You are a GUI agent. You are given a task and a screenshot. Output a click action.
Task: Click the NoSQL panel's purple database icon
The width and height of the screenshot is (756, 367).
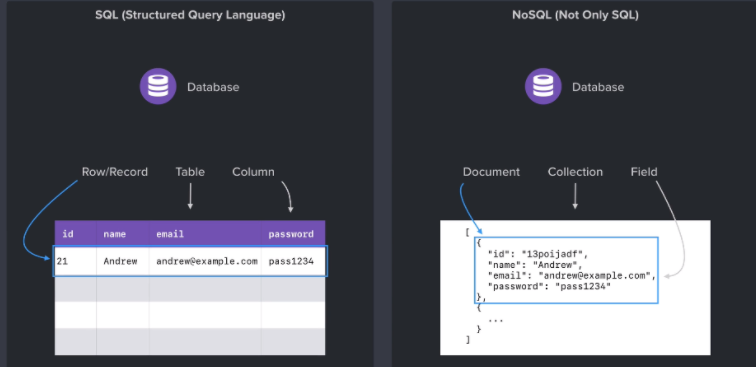click(x=543, y=86)
